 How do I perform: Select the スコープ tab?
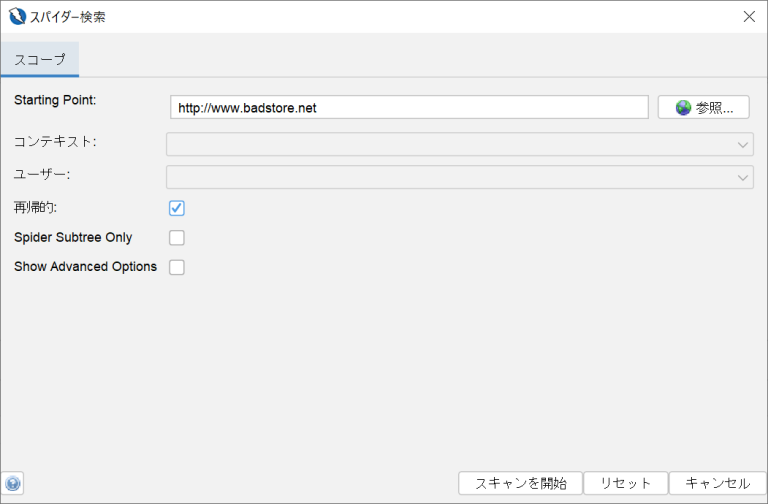click(40, 60)
